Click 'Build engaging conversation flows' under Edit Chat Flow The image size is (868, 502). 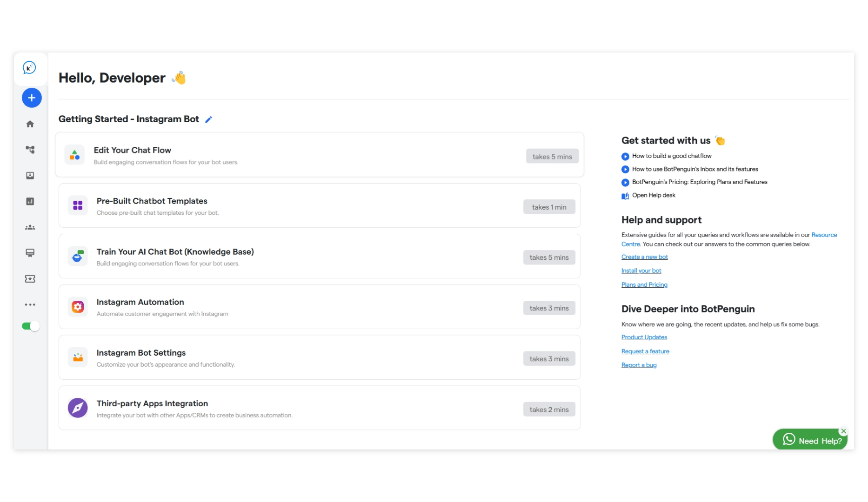pyautogui.click(x=166, y=162)
